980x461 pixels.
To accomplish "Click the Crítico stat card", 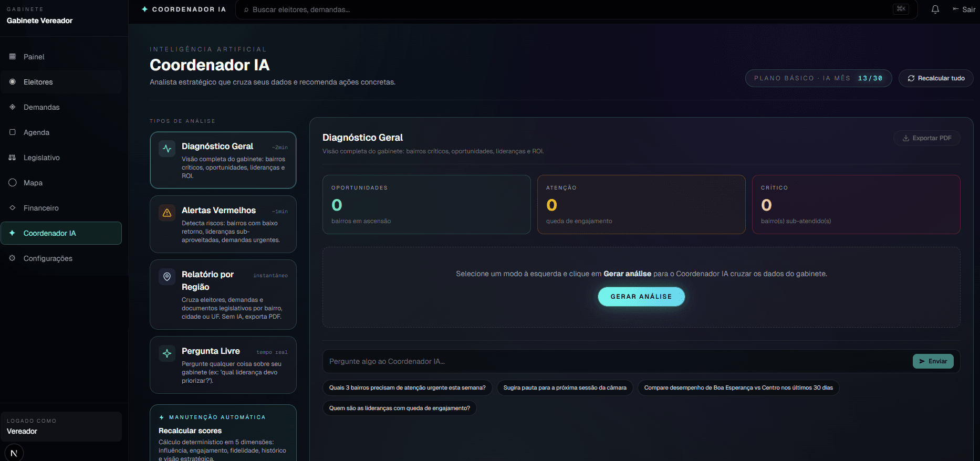I will coord(856,204).
